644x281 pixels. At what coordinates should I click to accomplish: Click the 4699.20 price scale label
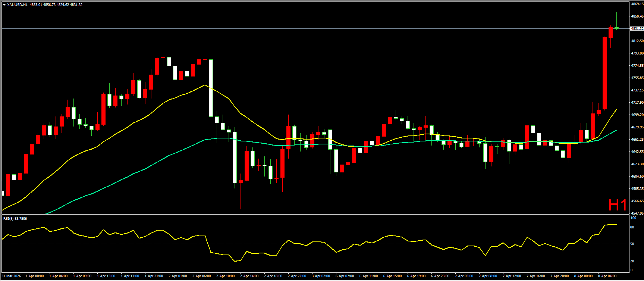coord(637,115)
